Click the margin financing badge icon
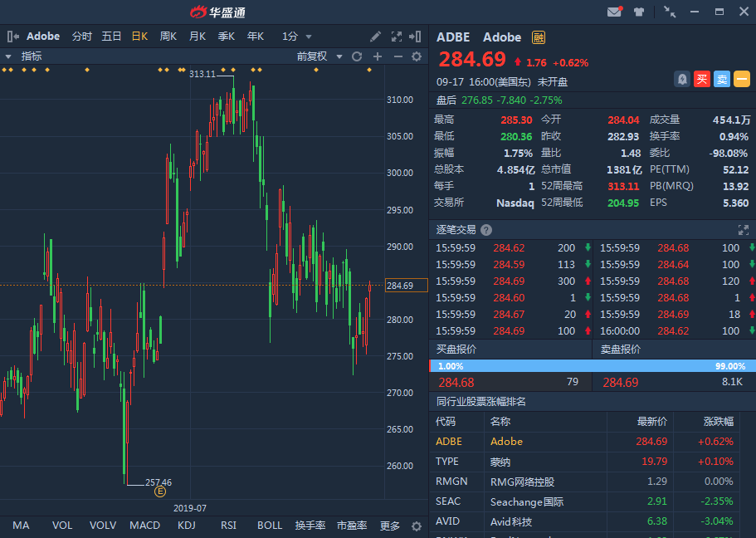This screenshot has width=756, height=538. pos(539,37)
